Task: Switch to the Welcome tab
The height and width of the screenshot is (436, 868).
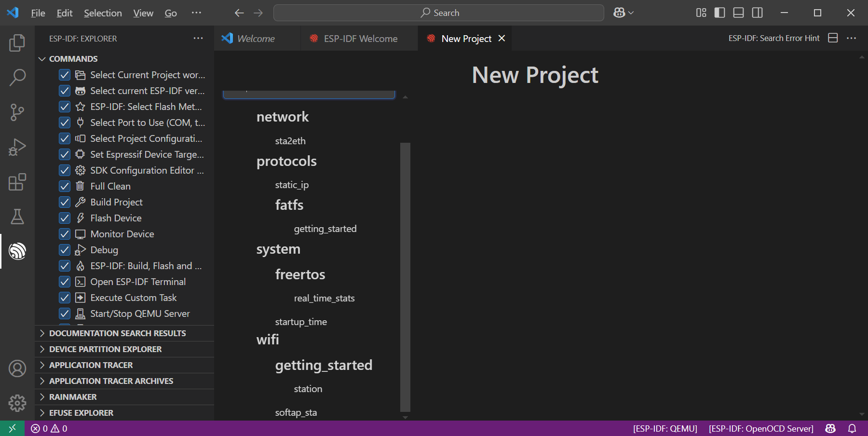Action: (x=257, y=39)
